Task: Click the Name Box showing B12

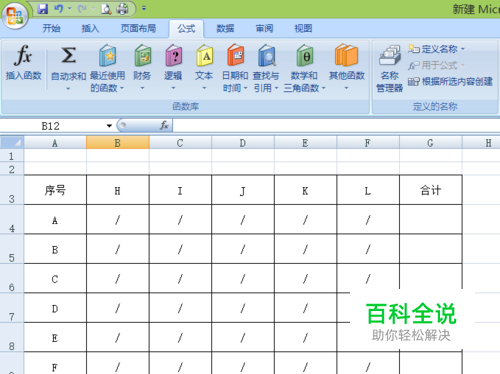Action: (52, 126)
